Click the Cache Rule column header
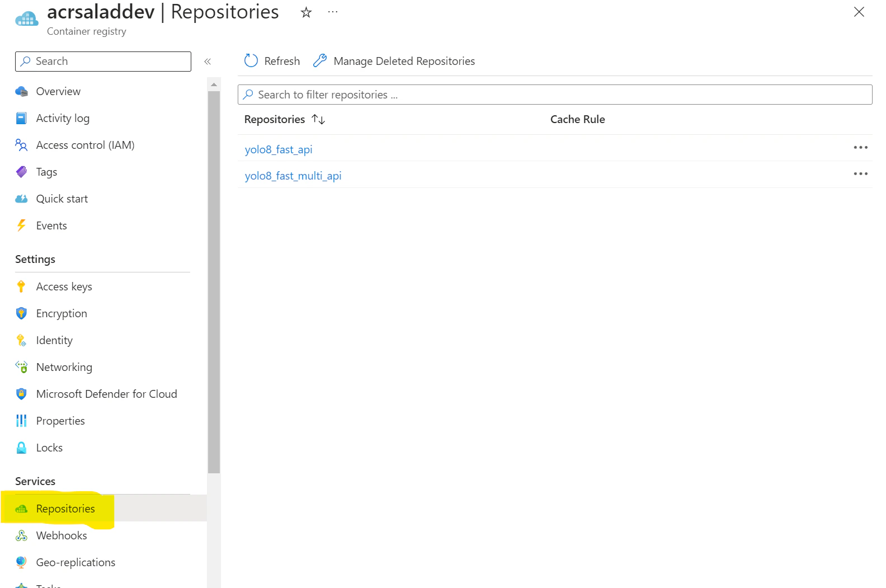This screenshot has width=886, height=588. 578,119
